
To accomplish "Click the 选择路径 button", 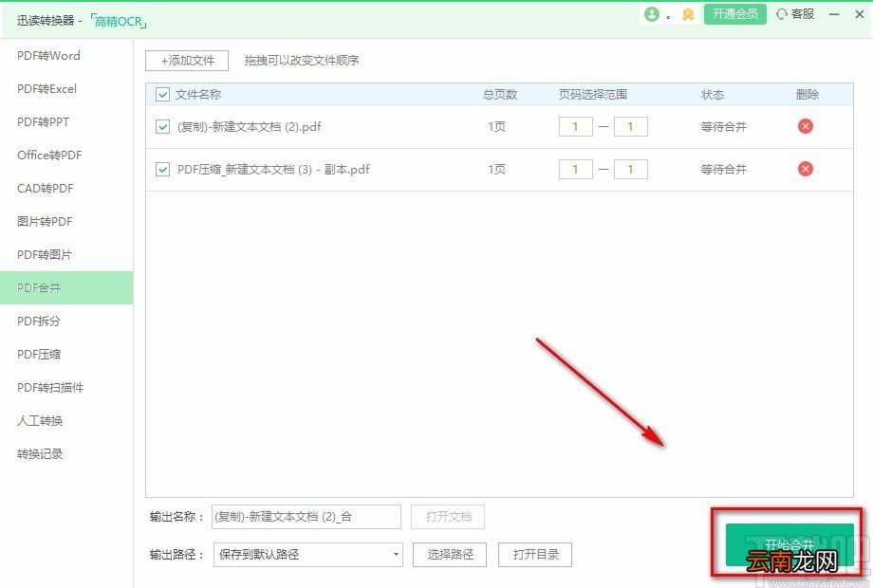I will pos(450,555).
